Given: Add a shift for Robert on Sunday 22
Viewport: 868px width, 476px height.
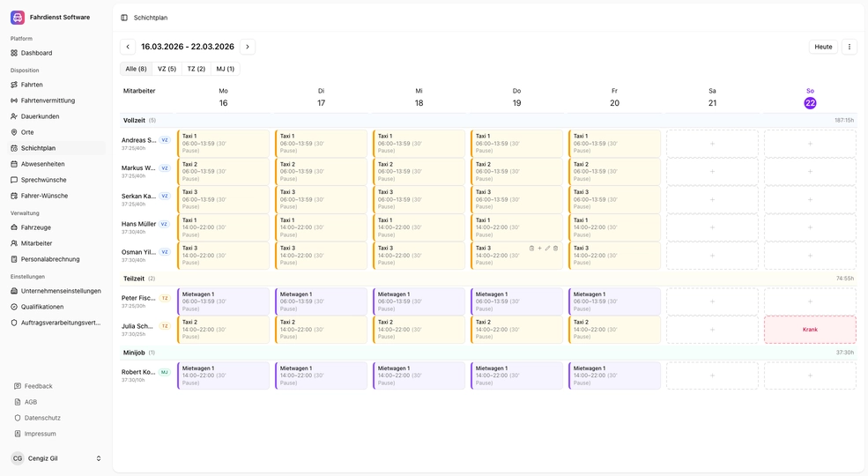Looking at the screenshot, I should 810,376.
